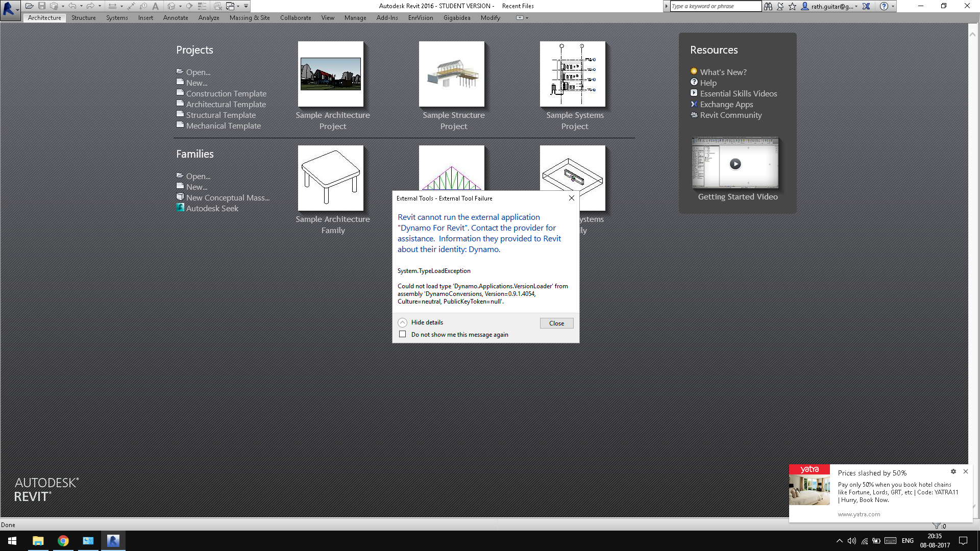Click the Save disk icon
980x551 pixels.
[42, 6]
